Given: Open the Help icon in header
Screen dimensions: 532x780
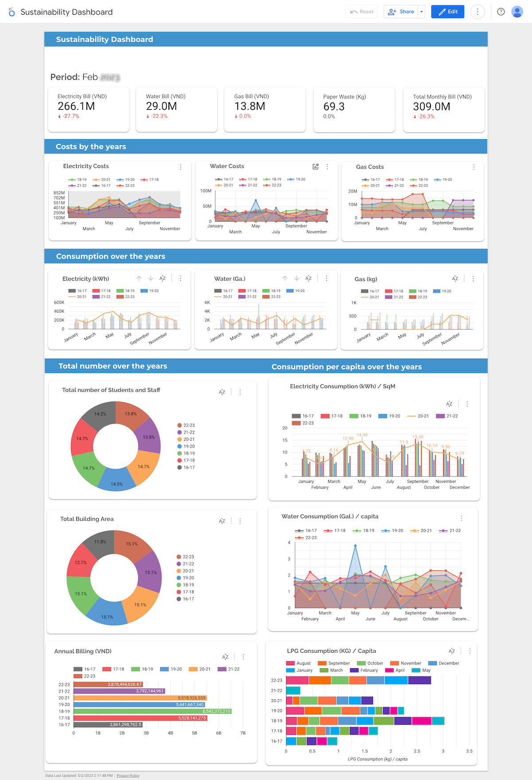Looking at the screenshot, I should coord(501,12).
